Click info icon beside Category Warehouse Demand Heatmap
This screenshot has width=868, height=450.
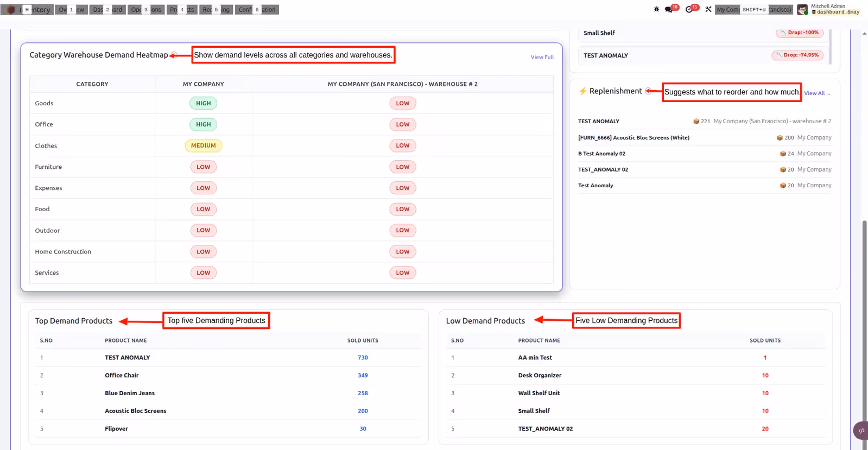click(174, 55)
